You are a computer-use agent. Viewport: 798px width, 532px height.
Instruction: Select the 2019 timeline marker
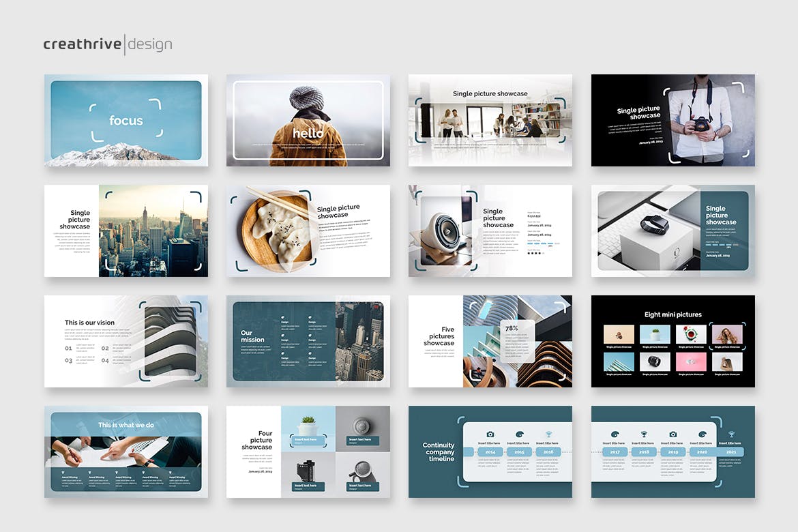(x=673, y=452)
